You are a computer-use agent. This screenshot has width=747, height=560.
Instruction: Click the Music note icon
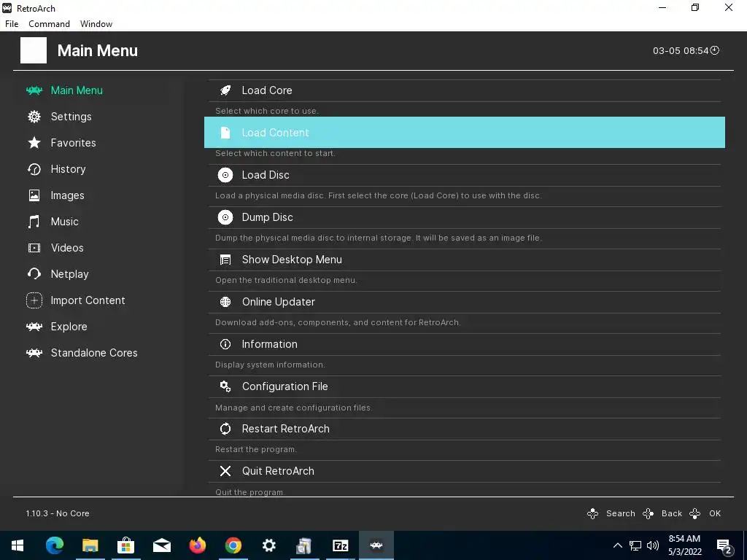pyautogui.click(x=34, y=222)
